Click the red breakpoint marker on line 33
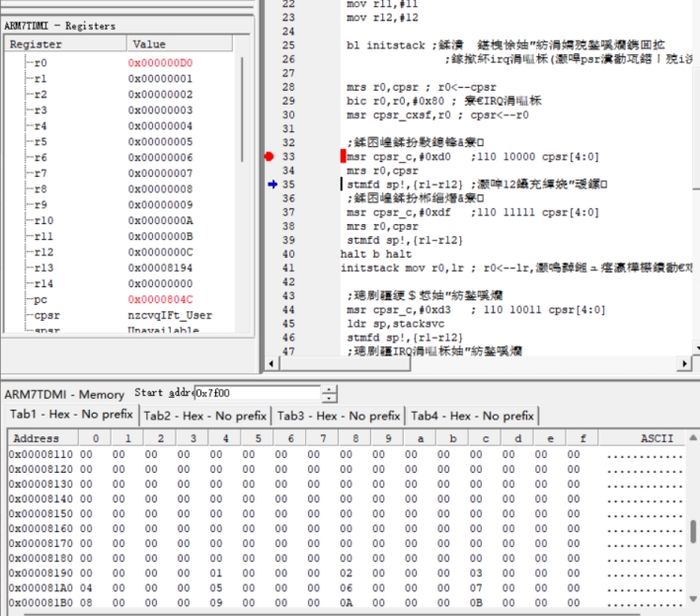Screen dimensions: 700x616 pos(269,157)
